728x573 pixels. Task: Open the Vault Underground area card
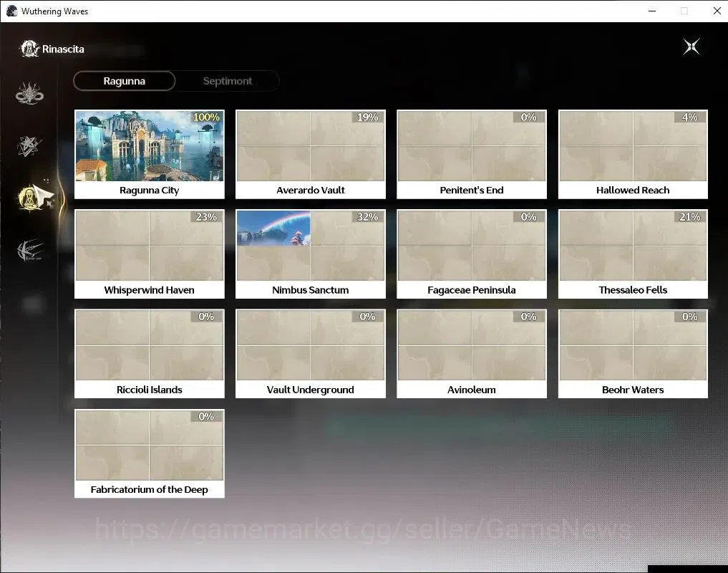[310, 354]
